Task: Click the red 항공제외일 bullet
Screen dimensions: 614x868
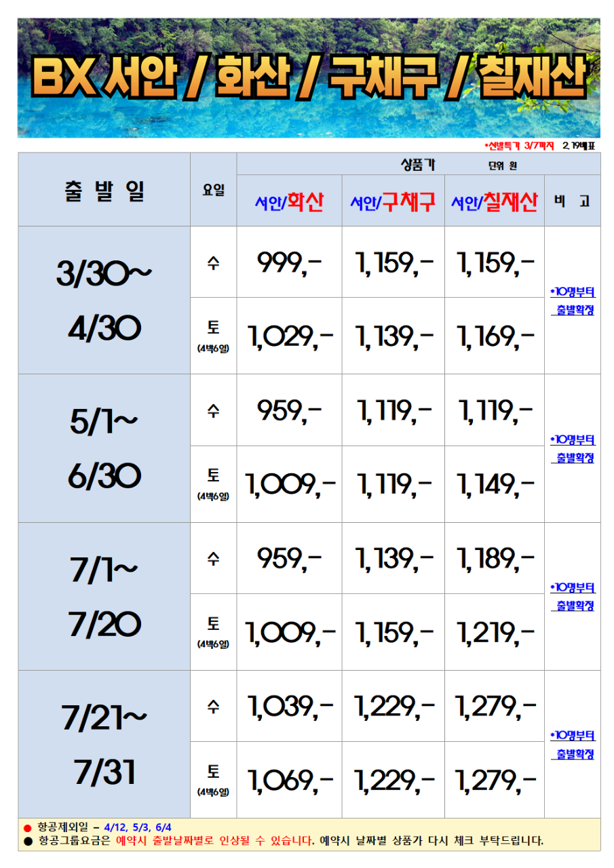Action: (x=27, y=828)
